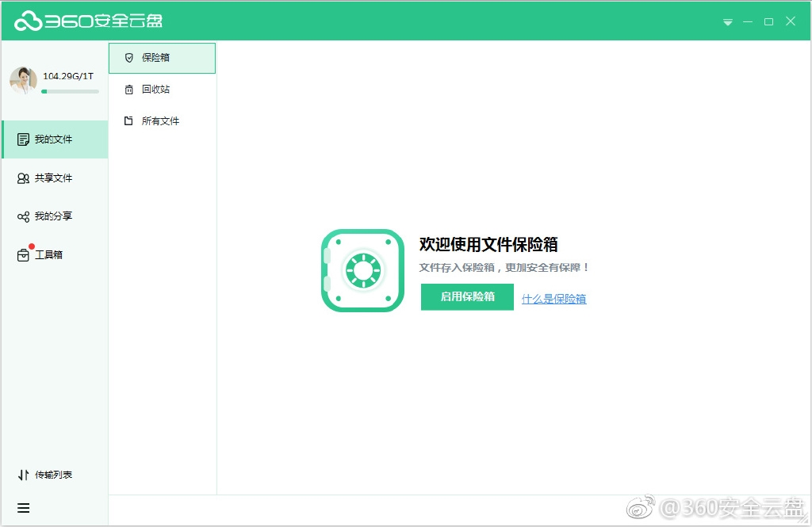Click the 所有文件 folder icon
Screen dimensions: 812x527
pyautogui.click(x=129, y=121)
